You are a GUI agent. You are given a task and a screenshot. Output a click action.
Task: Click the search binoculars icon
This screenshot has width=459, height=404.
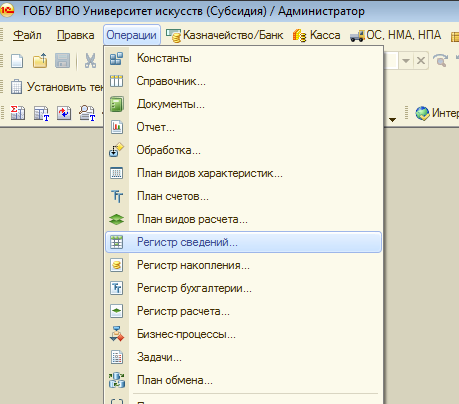tap(441, 61)
